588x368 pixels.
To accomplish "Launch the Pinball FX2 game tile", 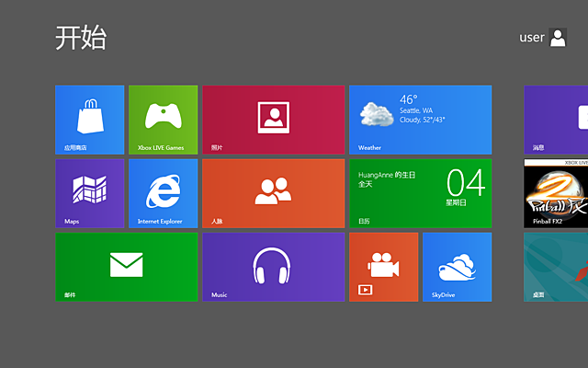I will 556,193.
